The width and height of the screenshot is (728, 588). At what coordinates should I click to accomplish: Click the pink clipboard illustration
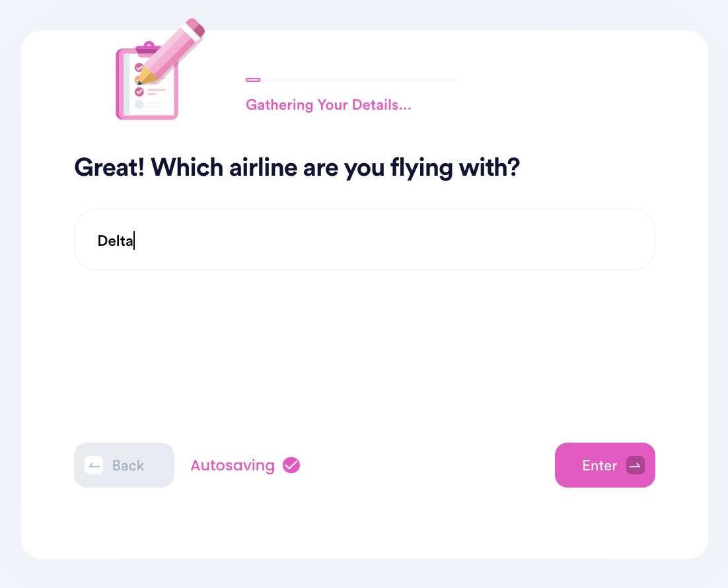[x=147, y=81]
